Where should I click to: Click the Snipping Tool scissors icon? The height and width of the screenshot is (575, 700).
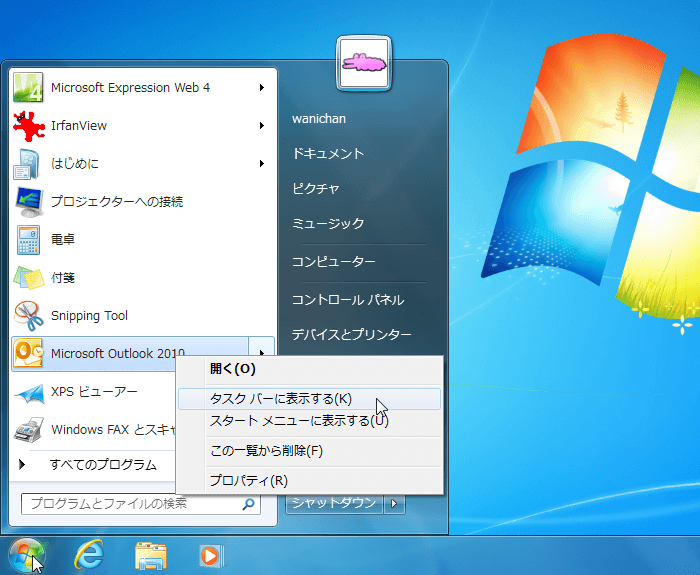[29, 316]
